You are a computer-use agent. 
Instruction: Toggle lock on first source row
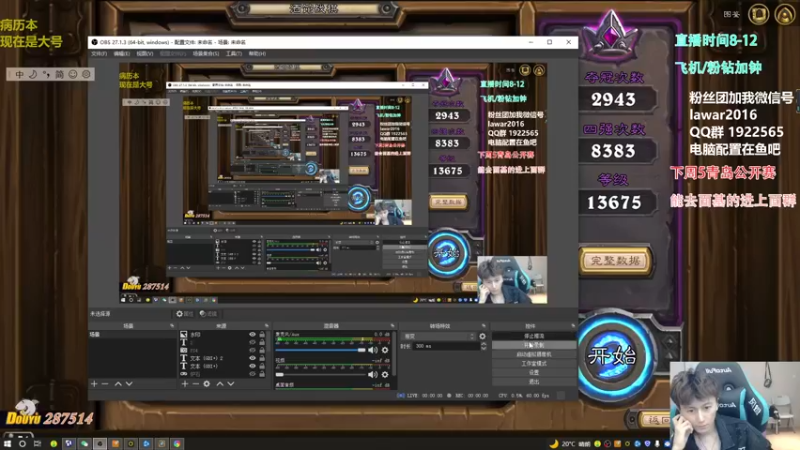pyautogui.click(x=262, y=335)
